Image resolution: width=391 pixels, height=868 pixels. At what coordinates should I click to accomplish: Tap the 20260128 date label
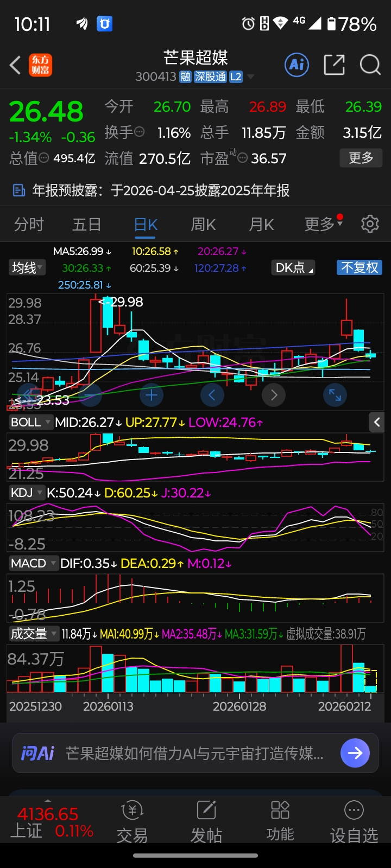[239, 706]
